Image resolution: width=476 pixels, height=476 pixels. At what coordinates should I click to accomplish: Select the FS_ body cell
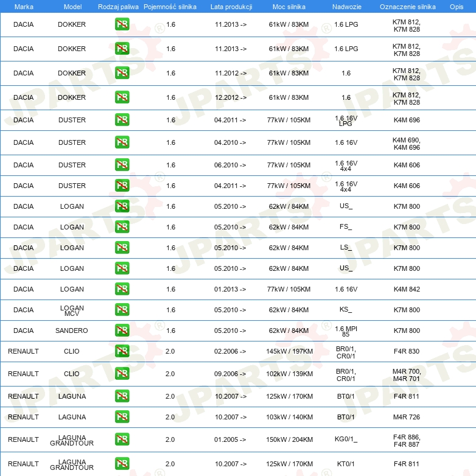tap(346, 227)
